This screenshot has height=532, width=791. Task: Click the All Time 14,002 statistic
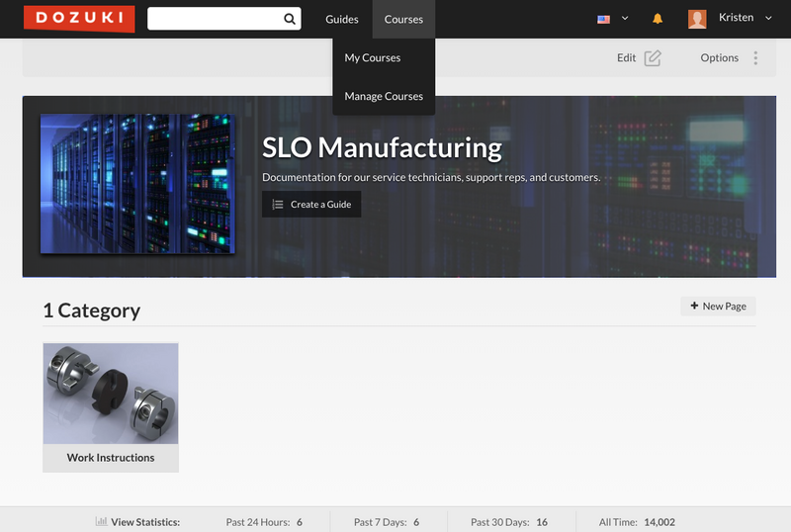(x=637, y=522)
